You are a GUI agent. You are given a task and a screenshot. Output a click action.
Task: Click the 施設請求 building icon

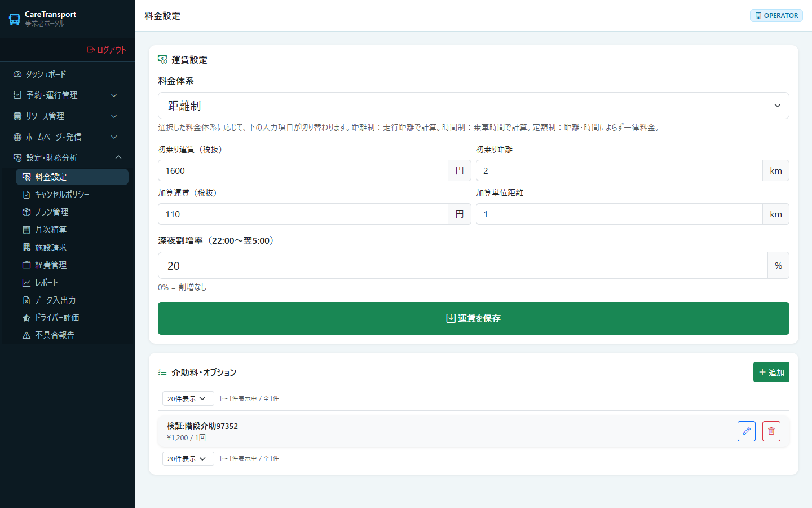(x=27, y=247)
